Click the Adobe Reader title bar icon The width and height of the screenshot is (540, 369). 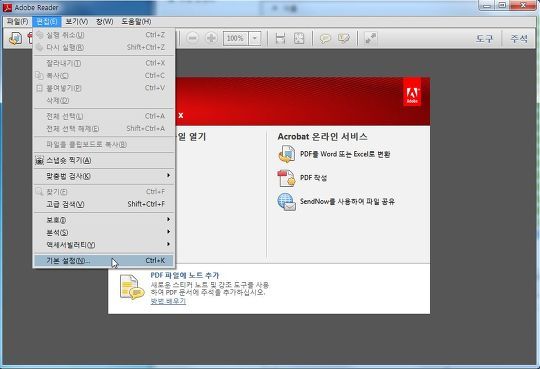click(x=7, y=7)
